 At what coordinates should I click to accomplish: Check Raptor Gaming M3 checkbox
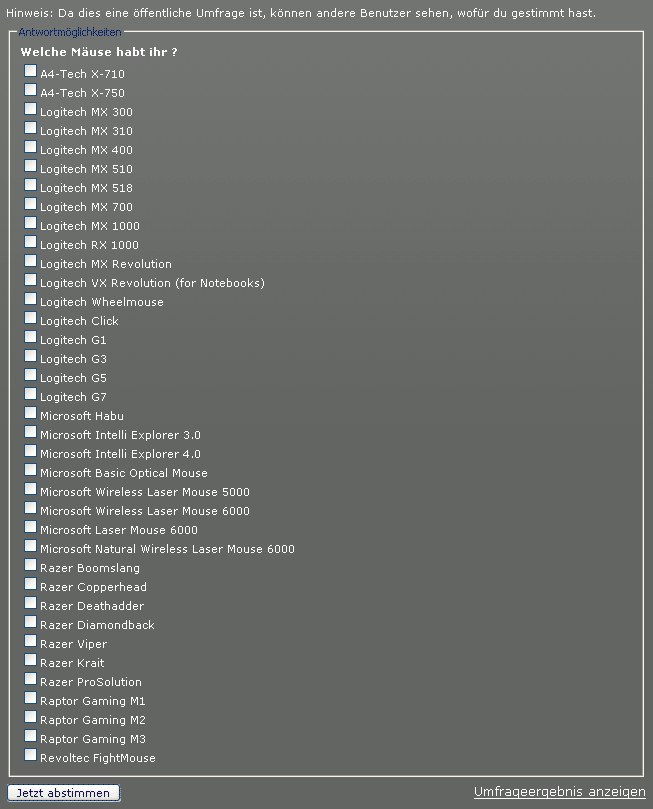coord(30,736)
